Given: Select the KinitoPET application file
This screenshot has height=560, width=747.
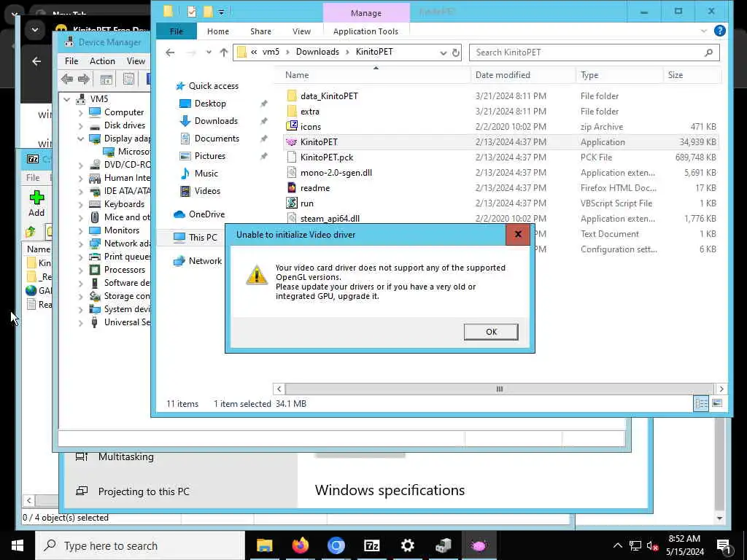Looking at the screenshot, I should (319, 142).
